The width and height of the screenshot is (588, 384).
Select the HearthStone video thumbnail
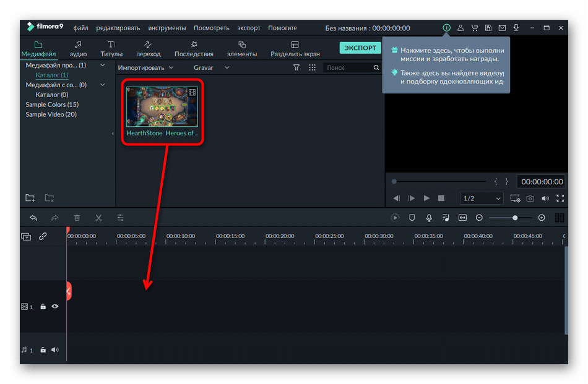click(x=162, y=107)
